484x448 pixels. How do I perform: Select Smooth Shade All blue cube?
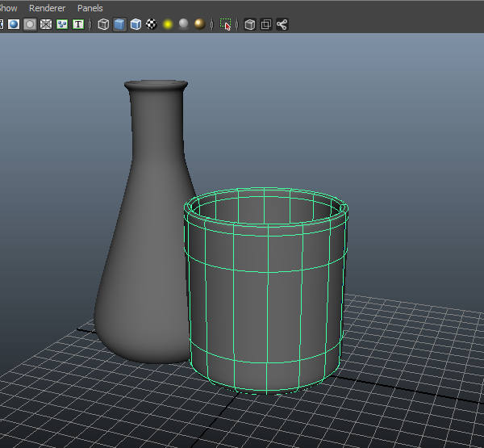pos(119,24)
